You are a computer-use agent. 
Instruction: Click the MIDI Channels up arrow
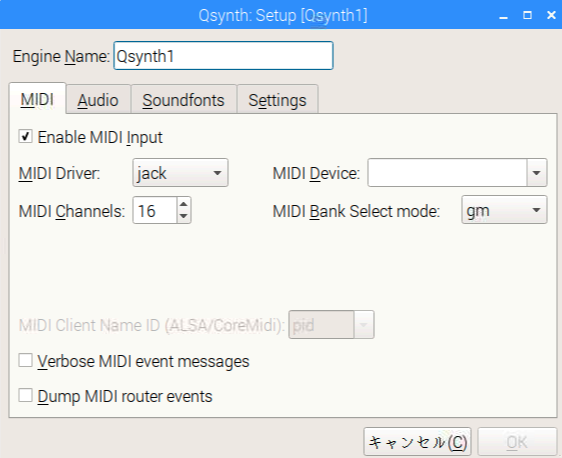pyautogui.click(x=184, y=204)
